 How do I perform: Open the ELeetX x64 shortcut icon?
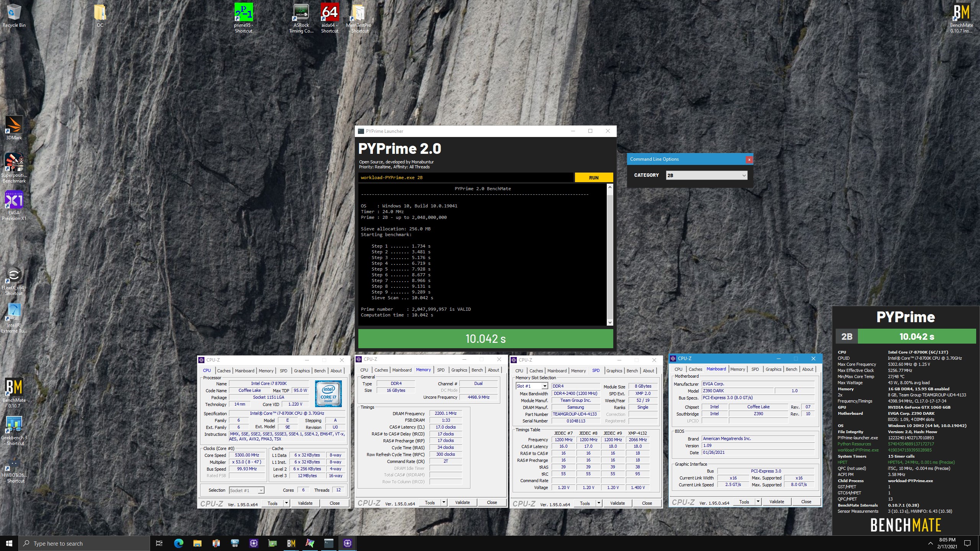(14, 281)
